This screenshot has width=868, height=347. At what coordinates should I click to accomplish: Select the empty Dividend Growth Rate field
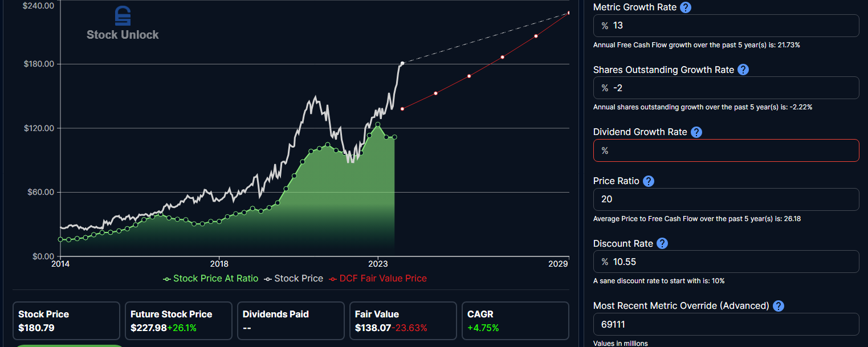[726, 150]
